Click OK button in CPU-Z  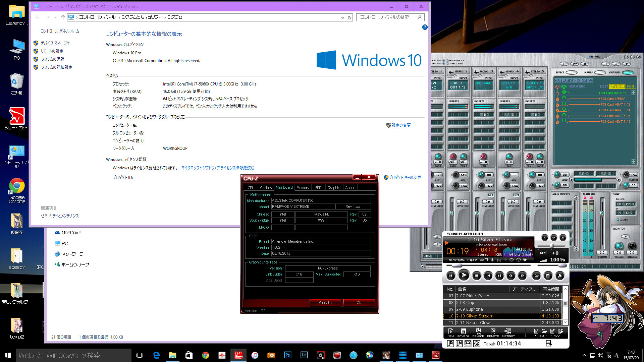click(359, 303)
